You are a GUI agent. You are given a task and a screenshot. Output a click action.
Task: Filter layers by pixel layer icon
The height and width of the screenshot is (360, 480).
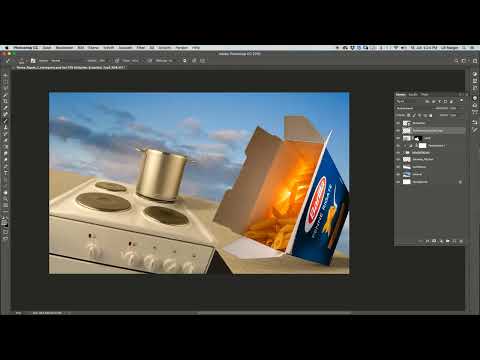pyautogui.click(x=427, y=102)
